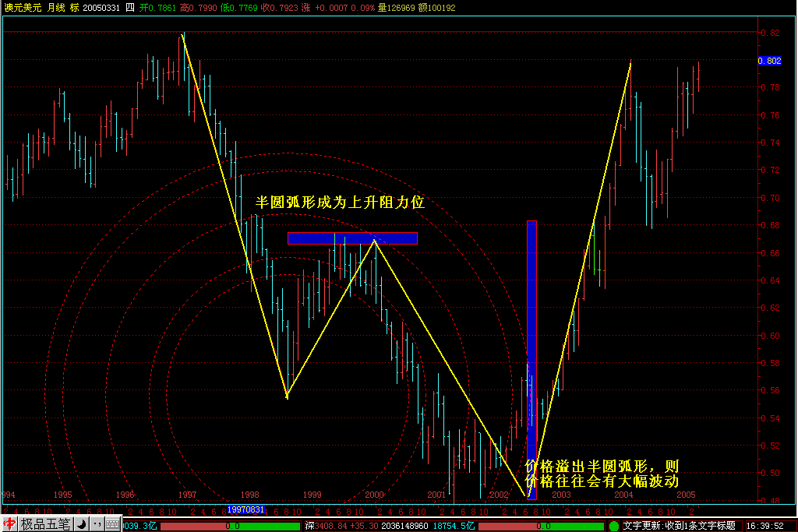Click the date 20050331 in header
The height and width of the screenshot is (532, 798).
[x=101, y=8]
